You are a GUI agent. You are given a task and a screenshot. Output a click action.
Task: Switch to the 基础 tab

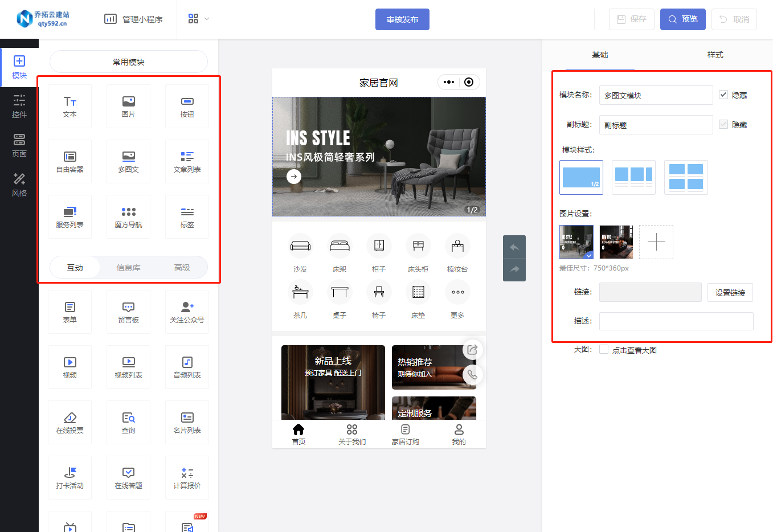click(600, 55)
